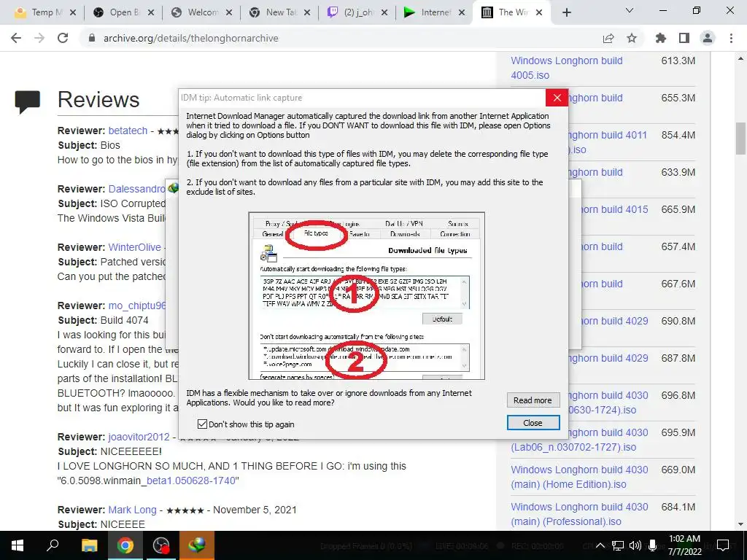Open Chrome's three-dot menu
This screenshot has width=747, height=560.
pos(731,38)
